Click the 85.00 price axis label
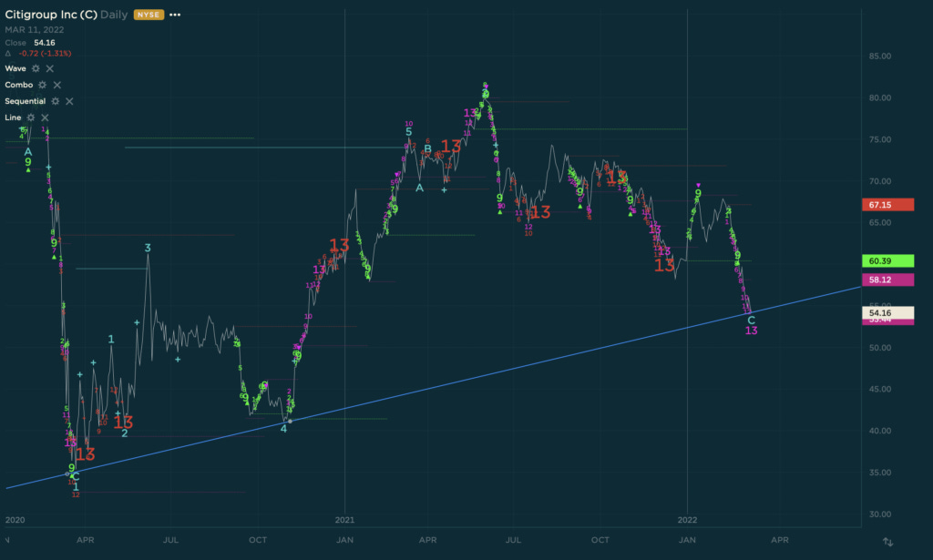Viewport: 933px width, 560px height. coord(880,56)
